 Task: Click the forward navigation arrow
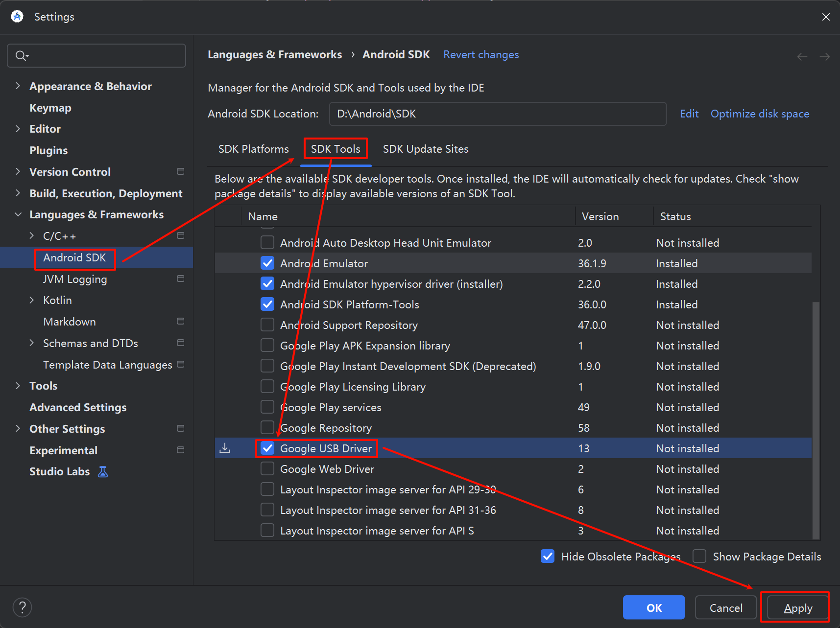(x=825, y=57)
